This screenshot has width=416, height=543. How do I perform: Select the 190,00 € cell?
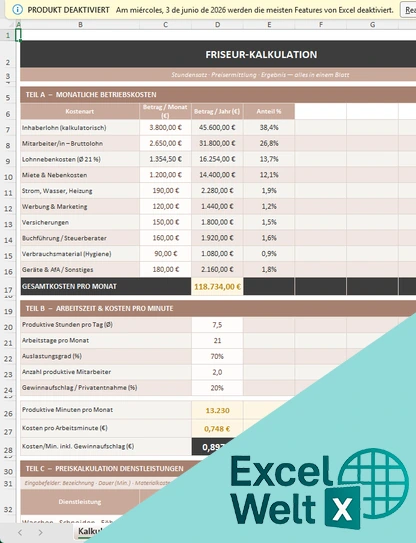coord(166,191)
